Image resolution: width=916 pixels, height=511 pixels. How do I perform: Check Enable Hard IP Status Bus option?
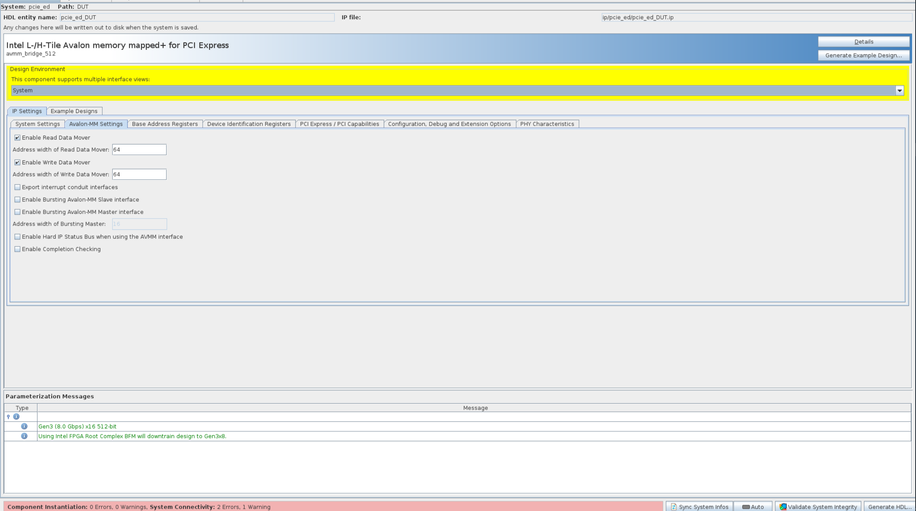tap(17, 237)
